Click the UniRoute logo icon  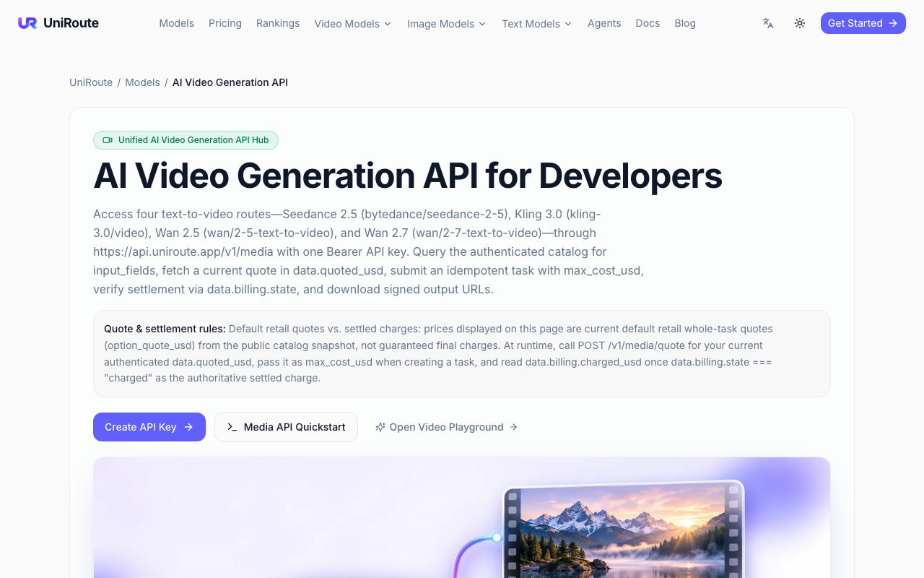click(x=27, y=23)
